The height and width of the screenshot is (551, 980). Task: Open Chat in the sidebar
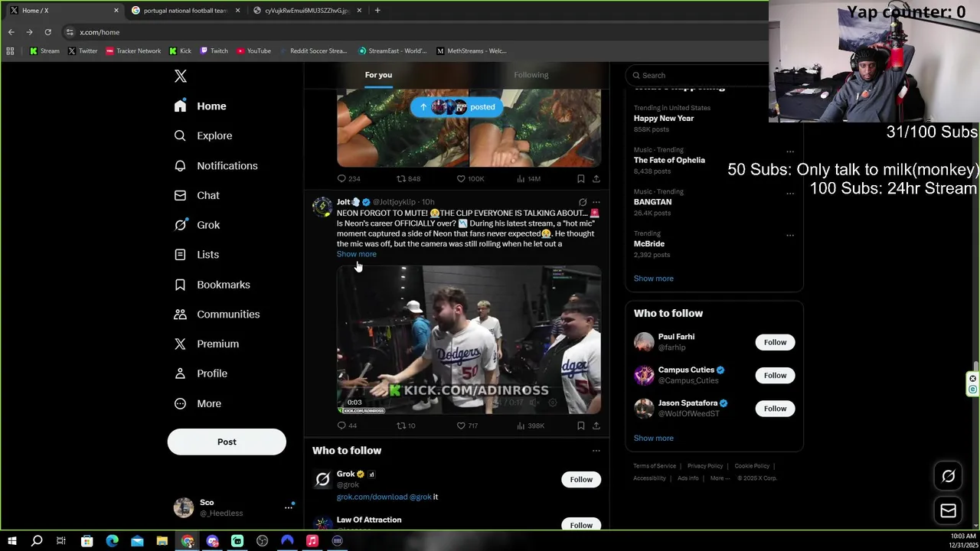198,195
